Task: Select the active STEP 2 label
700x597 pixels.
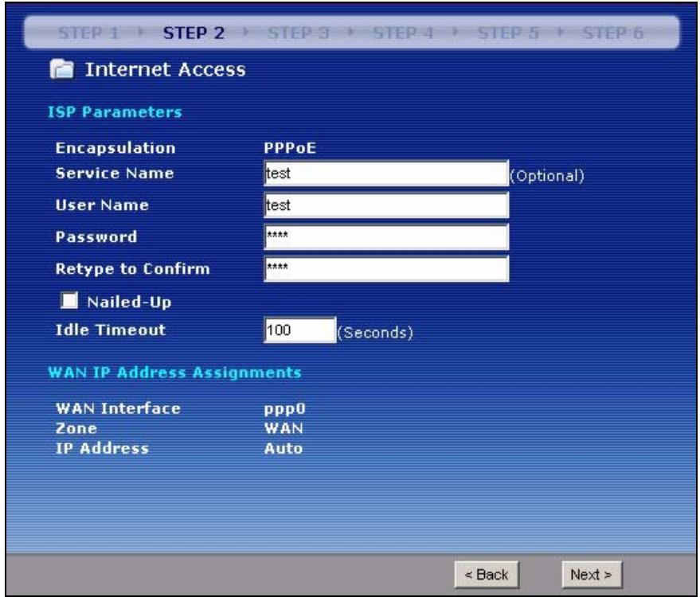Action: click(194, 33)
